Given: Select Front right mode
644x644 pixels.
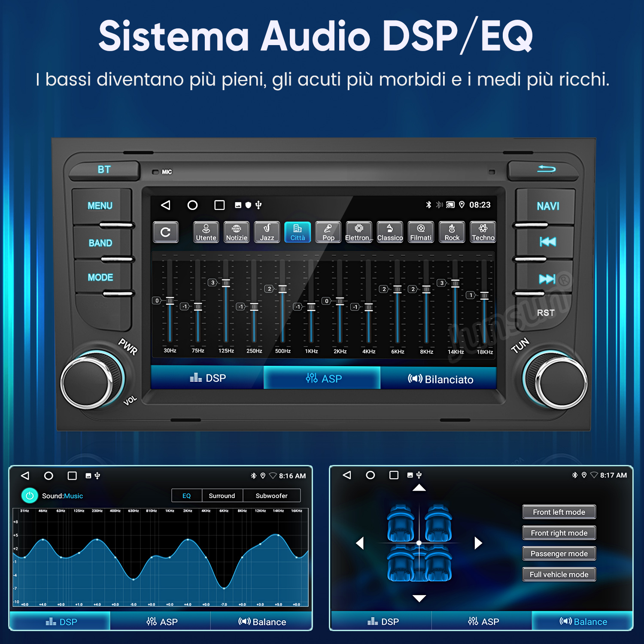Looking at the screenshot, I should click(x=559, y=533).
